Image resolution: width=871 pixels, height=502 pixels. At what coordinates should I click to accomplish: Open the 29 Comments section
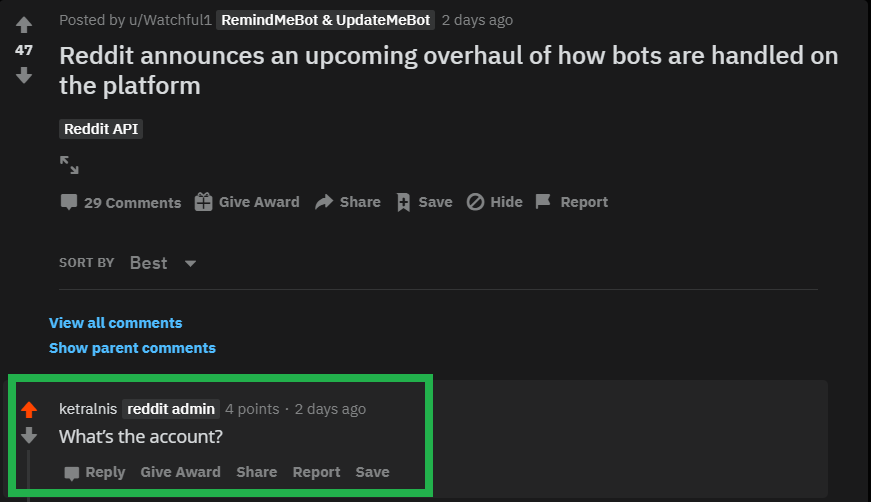[121, 203]
